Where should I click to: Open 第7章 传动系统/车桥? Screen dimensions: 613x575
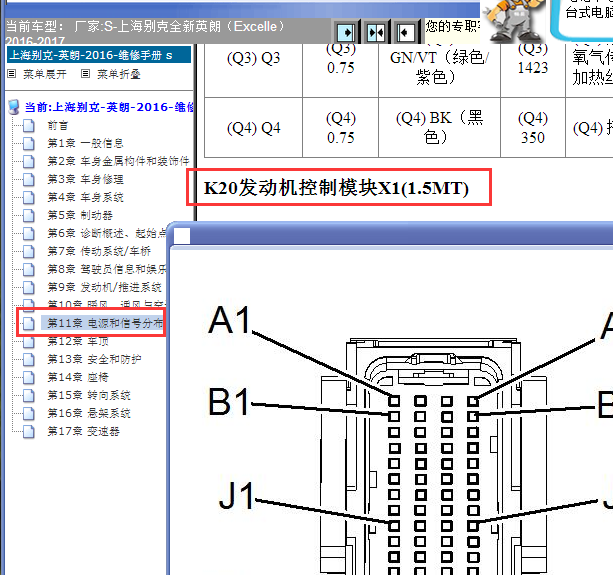click(99, 251)
